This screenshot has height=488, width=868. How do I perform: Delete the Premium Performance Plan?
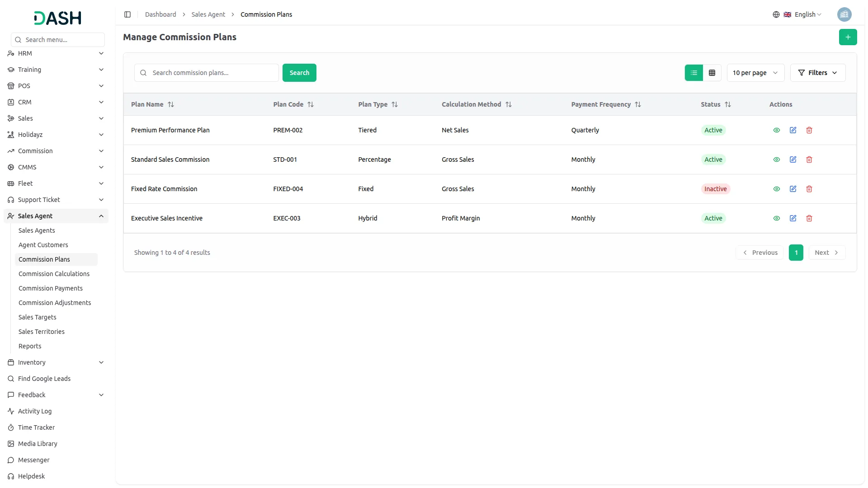pos(809,130)
